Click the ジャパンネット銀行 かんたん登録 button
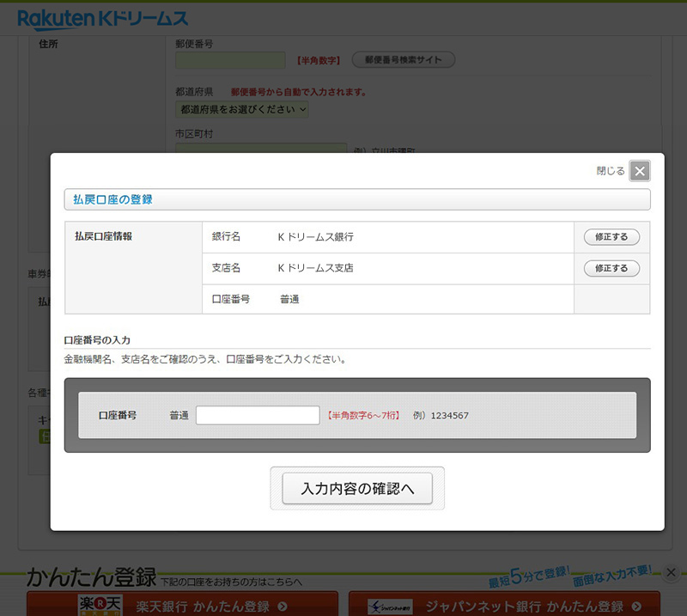Screen dimensions: 687x616 pos(504,605)
